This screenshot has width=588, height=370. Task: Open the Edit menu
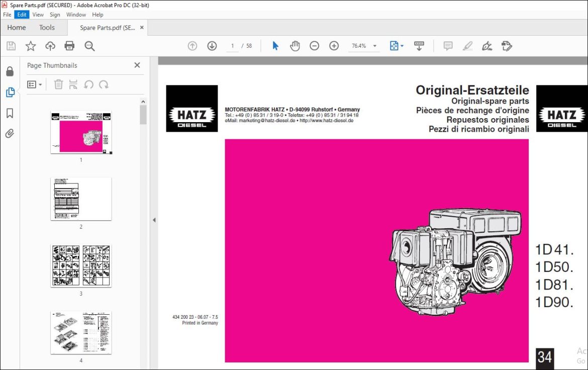[x=22, y=15]
